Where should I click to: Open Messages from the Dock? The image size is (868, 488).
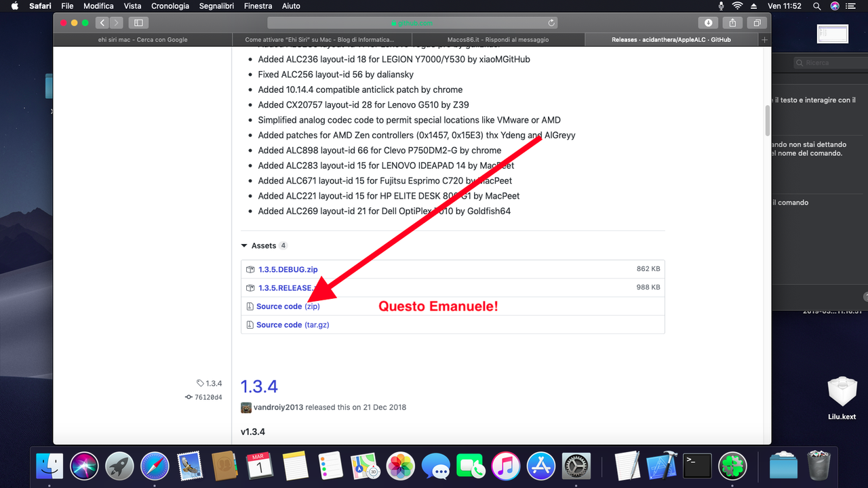click(436, 466)
